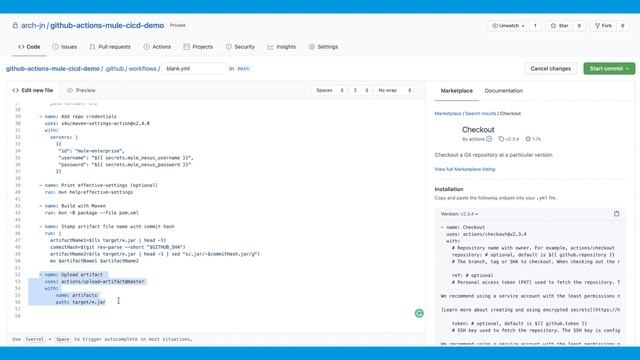This screenshot has width=640, height=360.
Task: Click line 'path: target/*.jar' in editor
Action: [x=80, y=302]
